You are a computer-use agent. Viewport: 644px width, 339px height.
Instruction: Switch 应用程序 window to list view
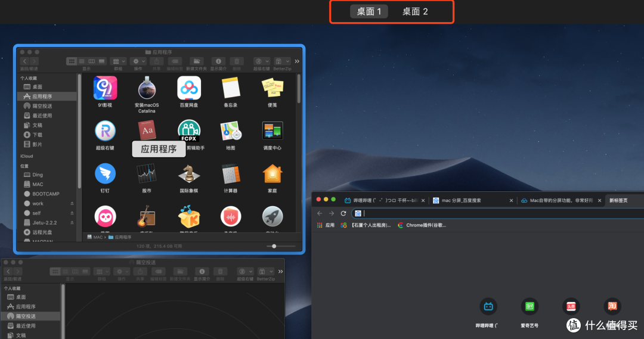coord(81,61)
